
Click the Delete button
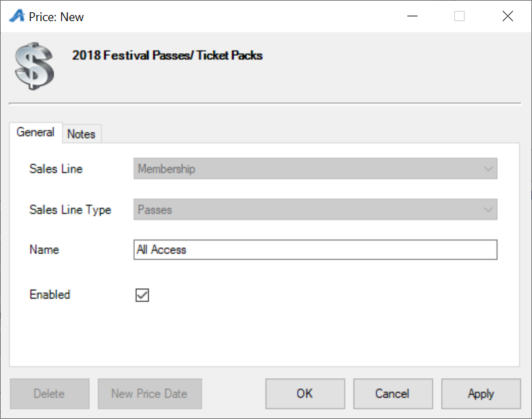pyautogui.click(x=50, y=394)
